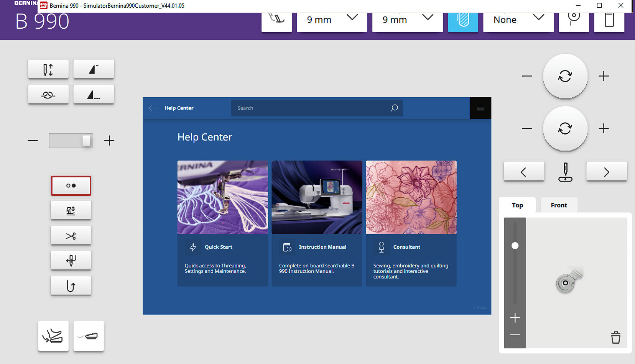Viewport: 635px width, 364px height.
Task: Click the Help Center page heading
Action: coord(205,137)
